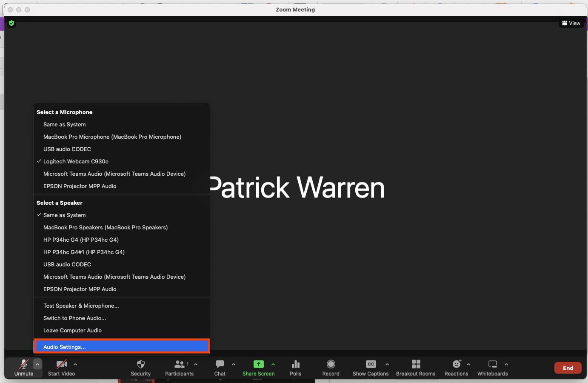
Task: Expand the Share Screen options arrow
Action: (x=273, y=364)
